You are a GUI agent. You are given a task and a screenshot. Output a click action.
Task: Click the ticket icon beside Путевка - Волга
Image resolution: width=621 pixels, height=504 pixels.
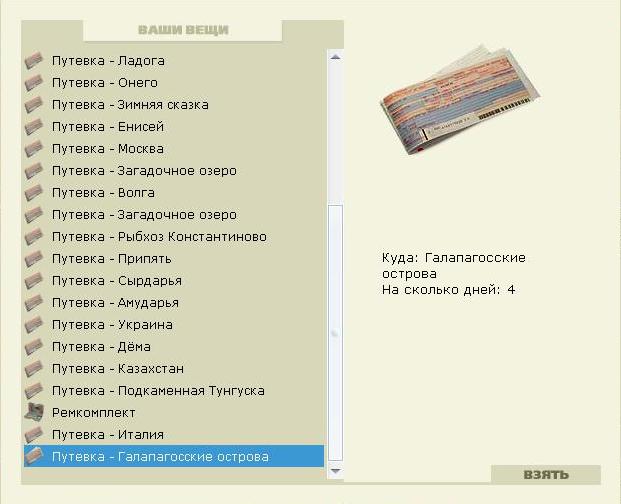[34, 192]
